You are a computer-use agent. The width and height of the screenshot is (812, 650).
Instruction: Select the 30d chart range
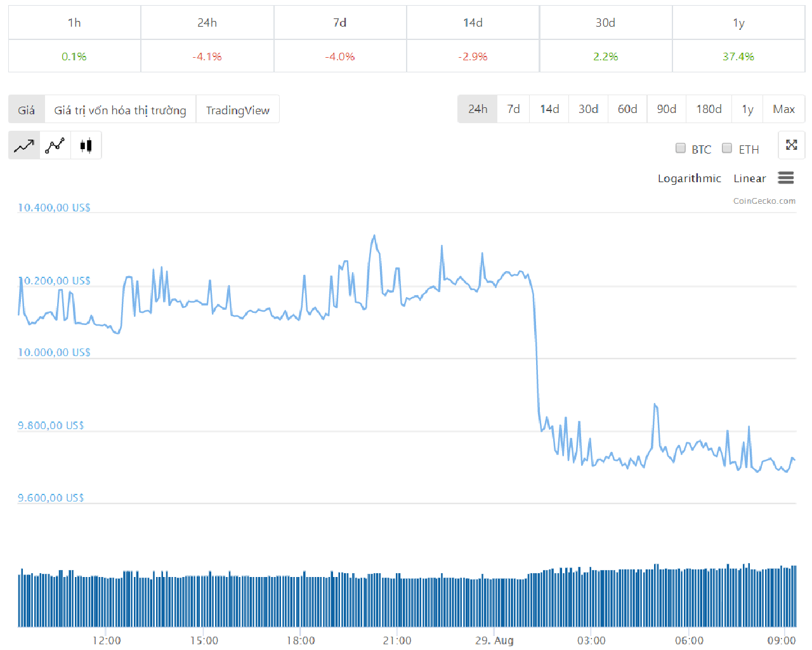589,109
